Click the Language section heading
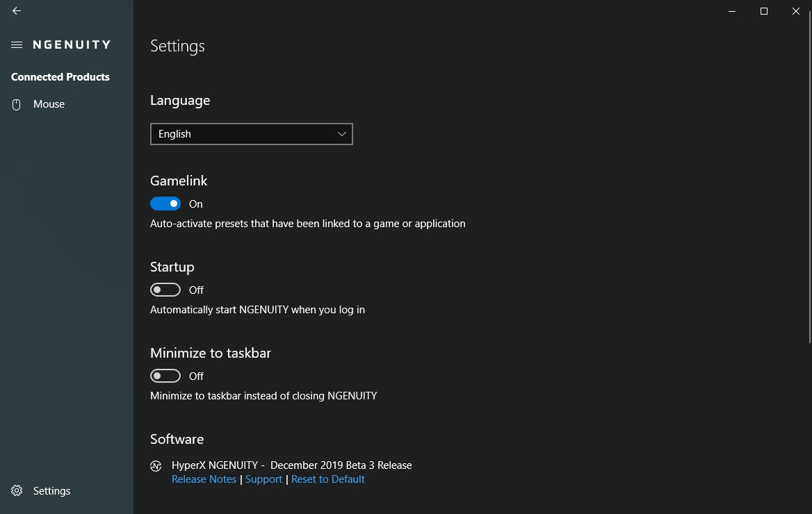812x514 pixels. [x=179, y=101]
